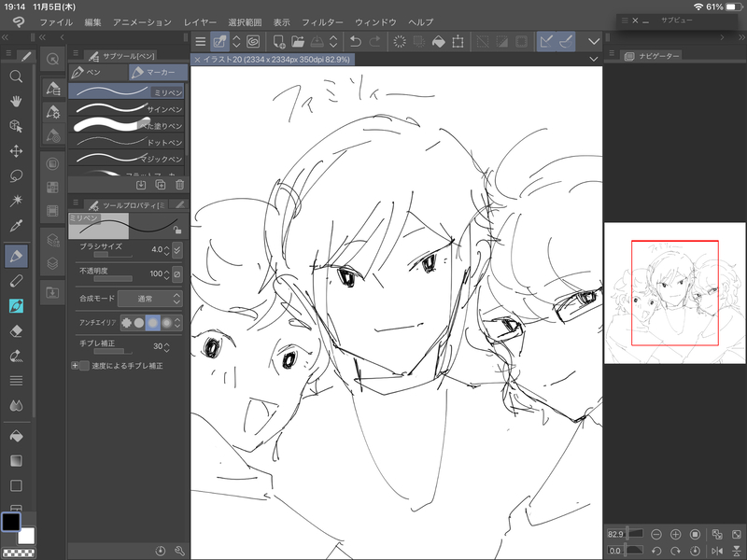Click the zoom out icon in Navigator

pyautogui.click(x=656, y=534)
